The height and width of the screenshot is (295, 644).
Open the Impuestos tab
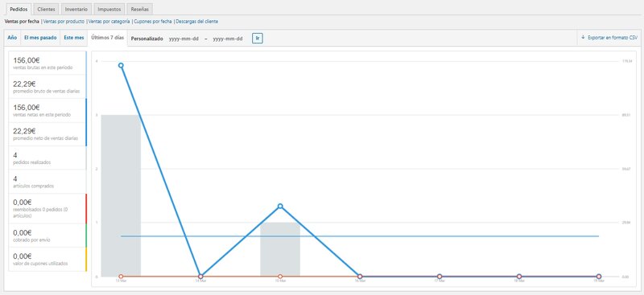pos(109,9)
